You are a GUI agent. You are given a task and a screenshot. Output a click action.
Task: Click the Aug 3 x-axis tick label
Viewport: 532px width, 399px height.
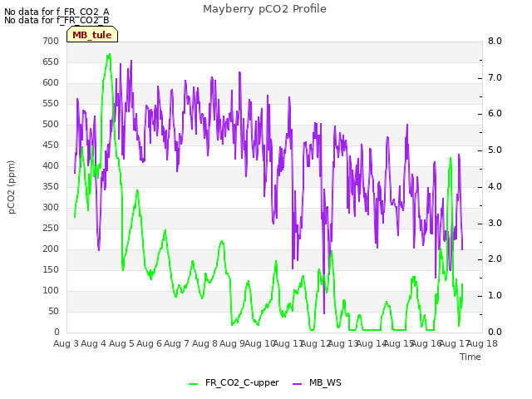pos(66,343)
